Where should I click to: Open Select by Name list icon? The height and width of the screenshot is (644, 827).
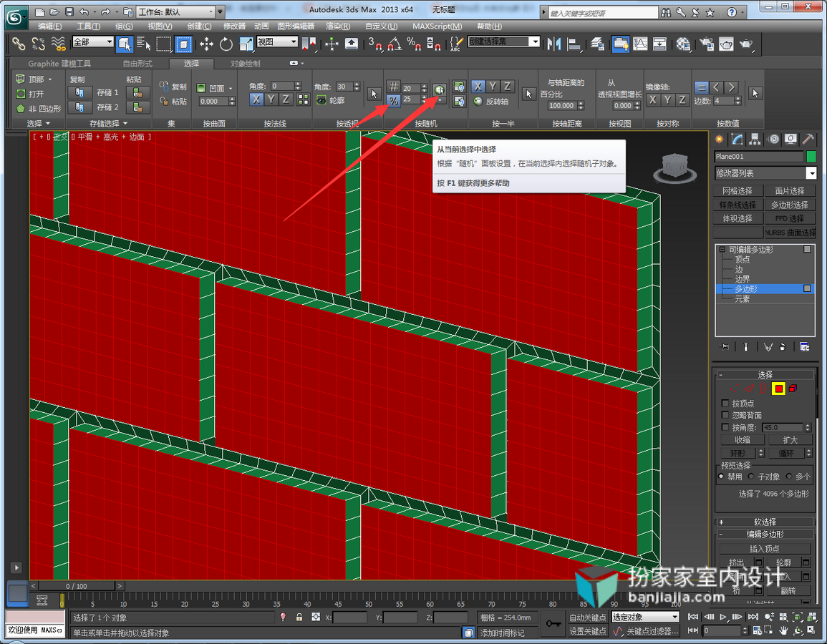click(143, 44)
